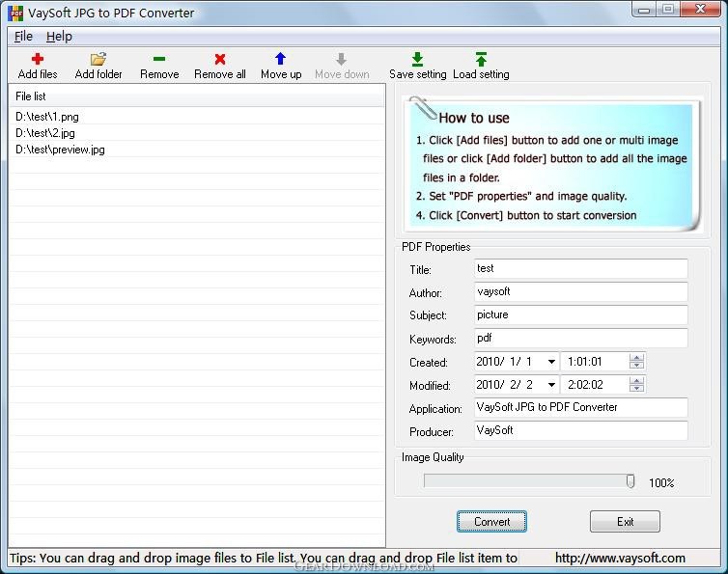Expand the Created date dropdown
Image resolution: width=728 pixels, height=574 pixels.
[x=551, y=362]
